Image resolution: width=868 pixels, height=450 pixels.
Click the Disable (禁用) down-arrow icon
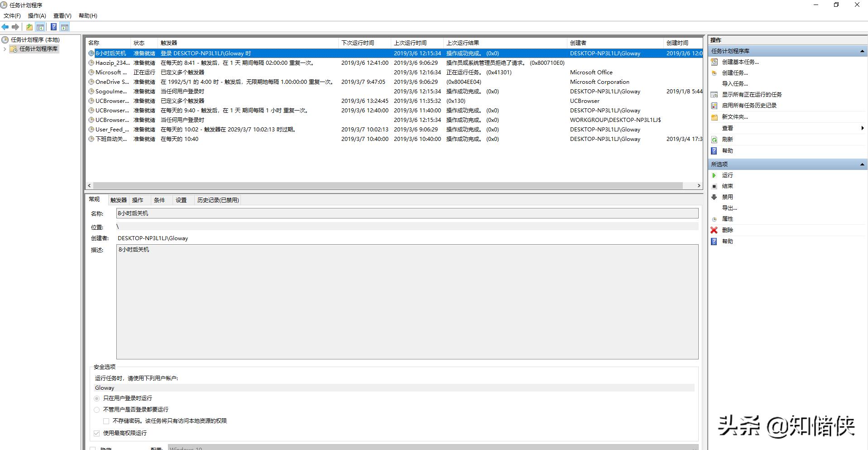tap(714, 197)
